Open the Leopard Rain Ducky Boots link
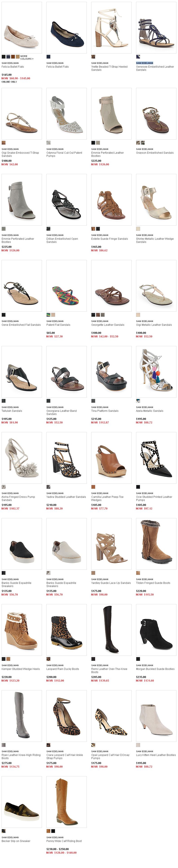The width and height of the screenshot is (178, 868). (63, 669)
